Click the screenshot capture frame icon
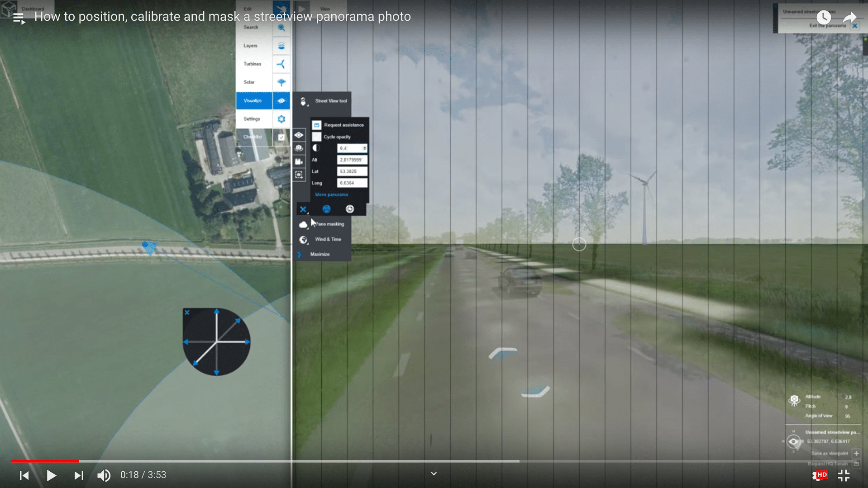Image resolution: width=868 pixels, height=488 pixels. tap(299, 175)
